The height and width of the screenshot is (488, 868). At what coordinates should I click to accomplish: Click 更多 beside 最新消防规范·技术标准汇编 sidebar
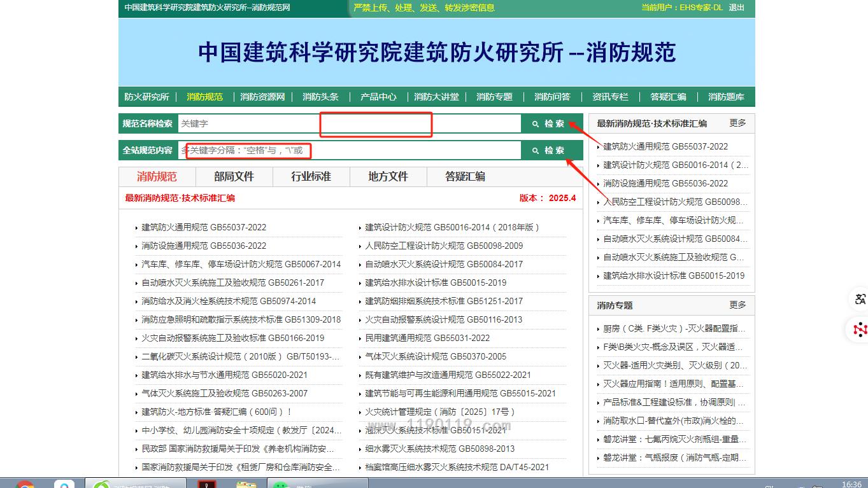[x=737, y=123]
